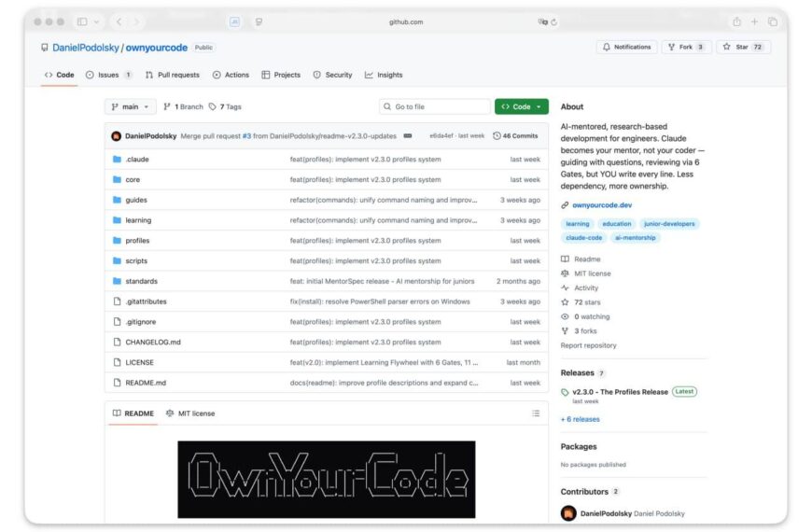The height and width of the screenshot is (532, 812).
Task: Open the .claude folder
Action: point(137,160)
